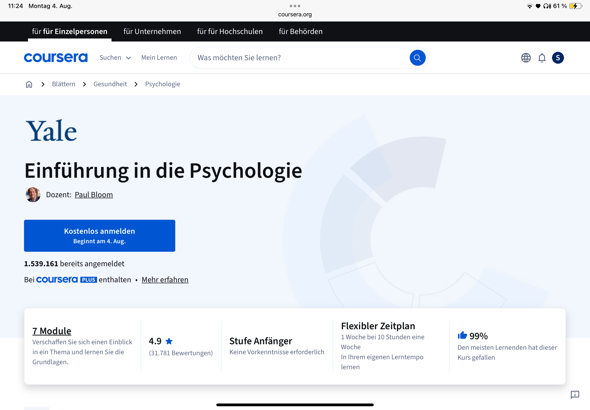The width and height of the screenshot is (590, 410).
Task: Click the Coursera Plus badge logo
Action: pos(67,279)
